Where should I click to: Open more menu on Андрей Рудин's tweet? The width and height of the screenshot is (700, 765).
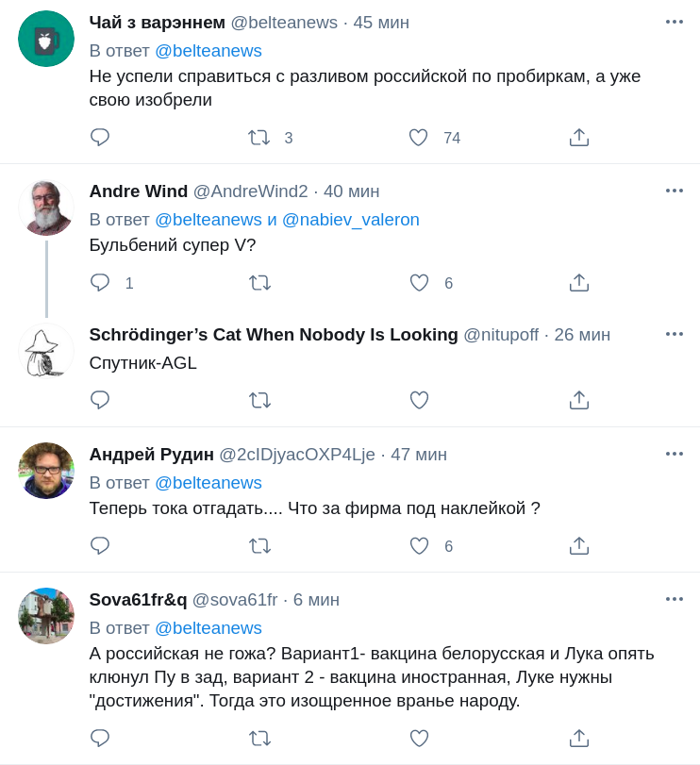coord(674,454)
